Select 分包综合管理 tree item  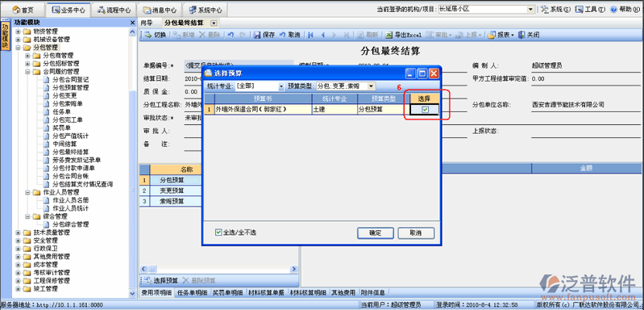click(x=71, y=224)
